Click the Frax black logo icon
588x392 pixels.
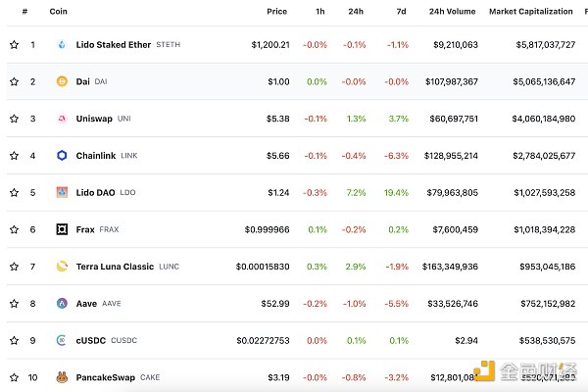pyautogui.click(x=62, y=229)
